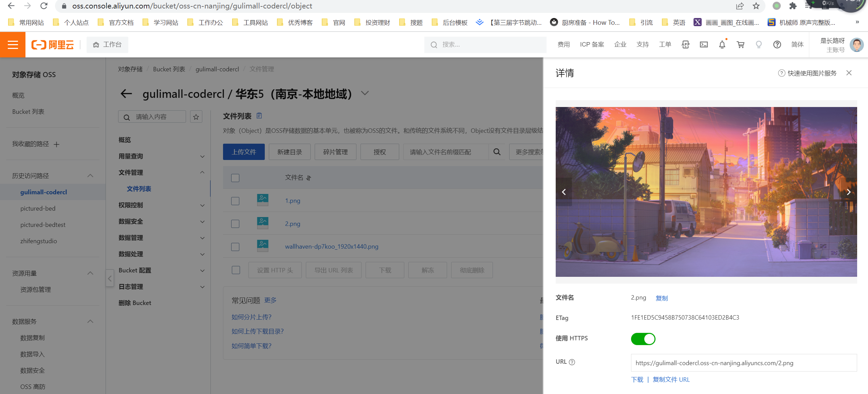Open browser extensions puzzle icon

click(x=793, y=6)
